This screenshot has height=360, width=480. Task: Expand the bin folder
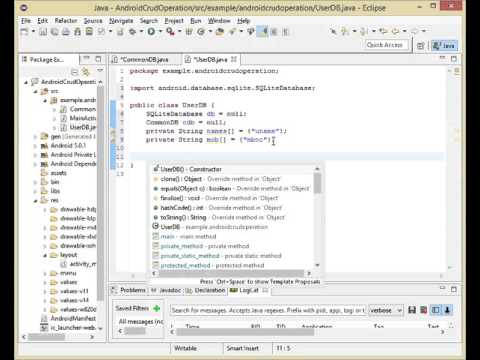[x=35, y=182]
